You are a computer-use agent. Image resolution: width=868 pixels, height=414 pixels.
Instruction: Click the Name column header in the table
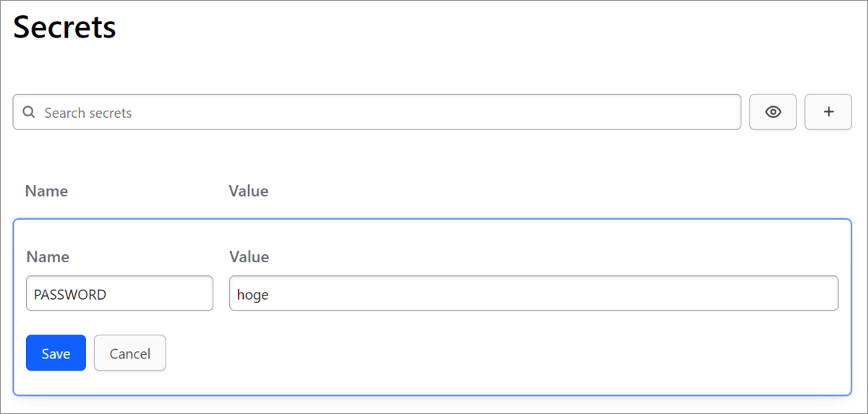pyautogui.click(x=46, y=191)
